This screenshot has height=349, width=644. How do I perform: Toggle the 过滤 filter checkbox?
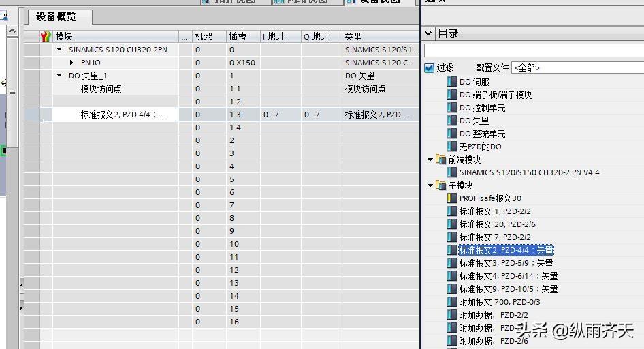429,68
